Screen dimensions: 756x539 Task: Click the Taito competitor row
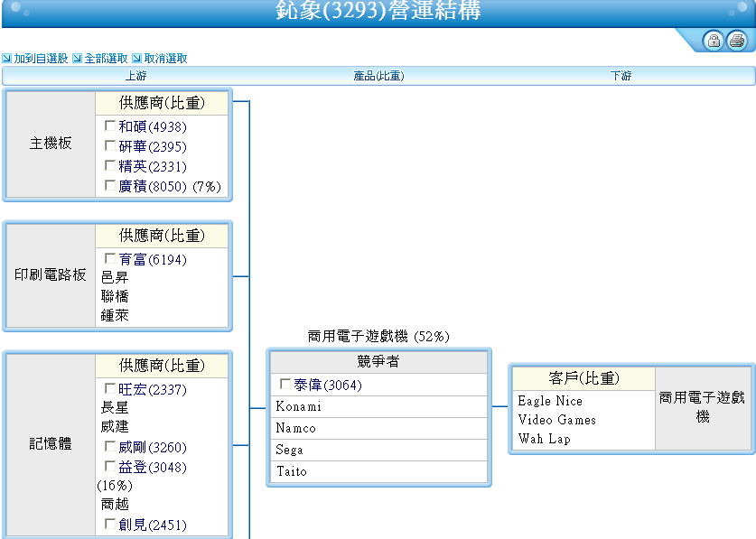378,471
